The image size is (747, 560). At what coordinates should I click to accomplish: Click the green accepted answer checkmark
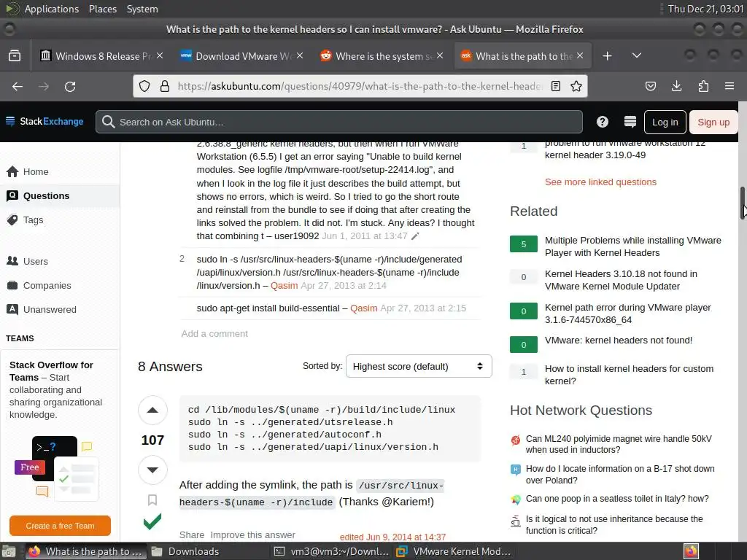tap(152, 522)
